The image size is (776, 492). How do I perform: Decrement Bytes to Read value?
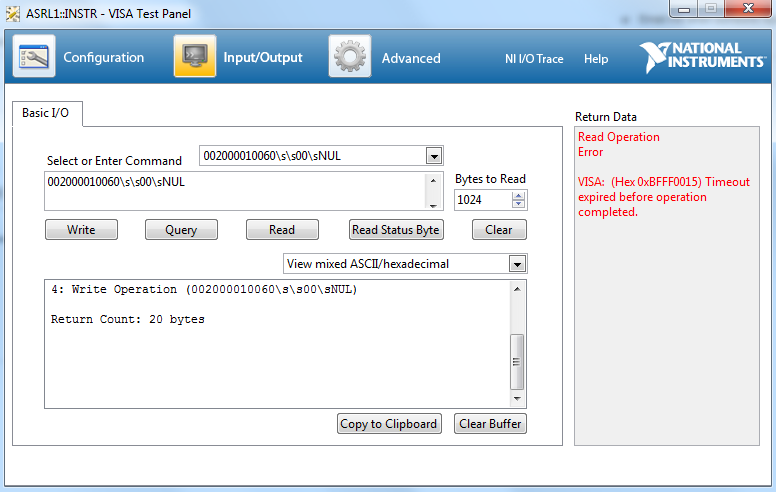519,204
